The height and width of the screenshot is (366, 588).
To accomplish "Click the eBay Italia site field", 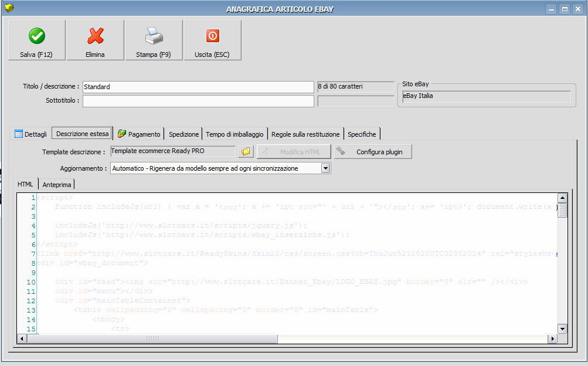I will [x=487, y=96].
